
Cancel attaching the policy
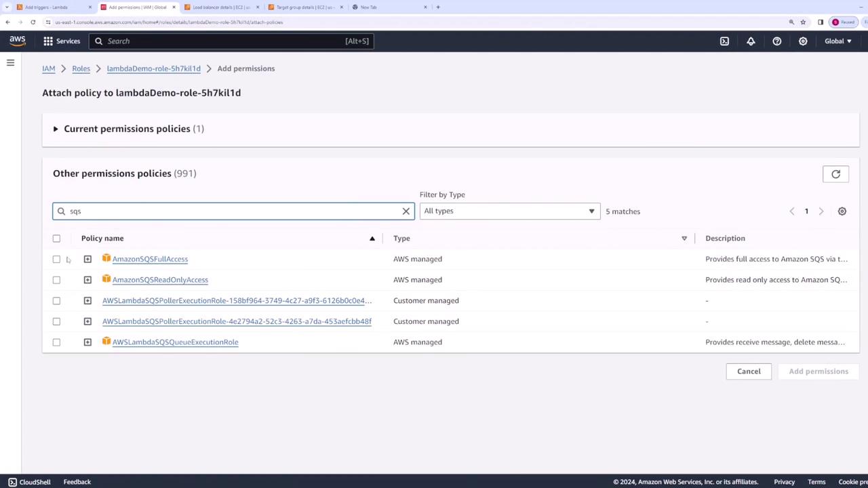click(749, 371)
